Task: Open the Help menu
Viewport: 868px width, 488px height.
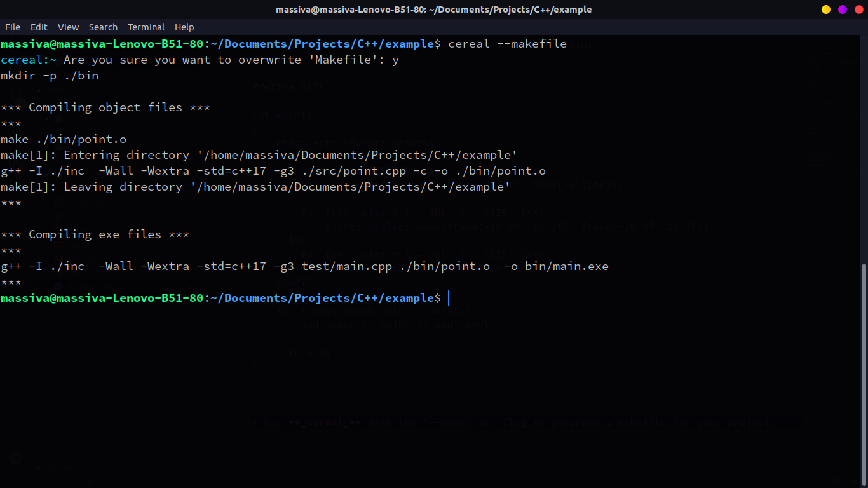Action: (x=184, y=27)
